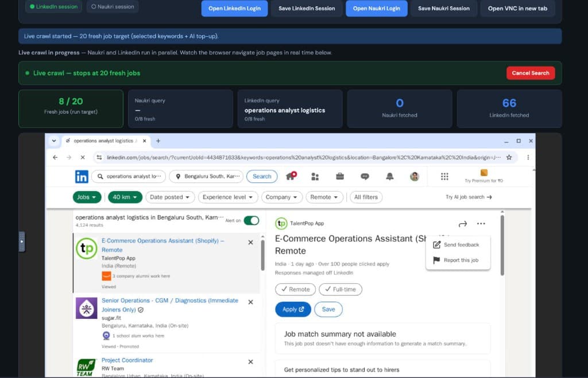Viewport: 588px width, 378px height.
Task: Toggle the Full-time preference chip
Action: point(340,289)
